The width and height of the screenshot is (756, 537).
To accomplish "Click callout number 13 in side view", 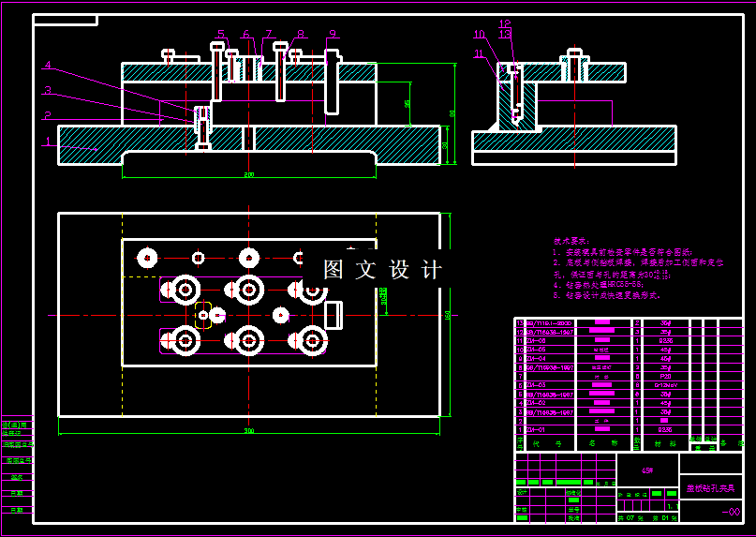I will (x=505, y=34).
